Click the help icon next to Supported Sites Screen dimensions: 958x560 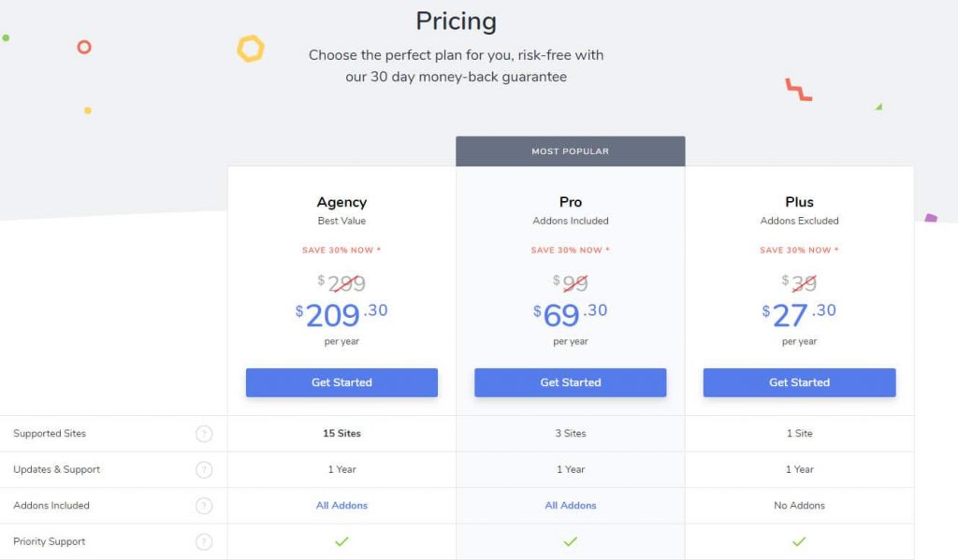pyautogui.click(x=204, y=433)
